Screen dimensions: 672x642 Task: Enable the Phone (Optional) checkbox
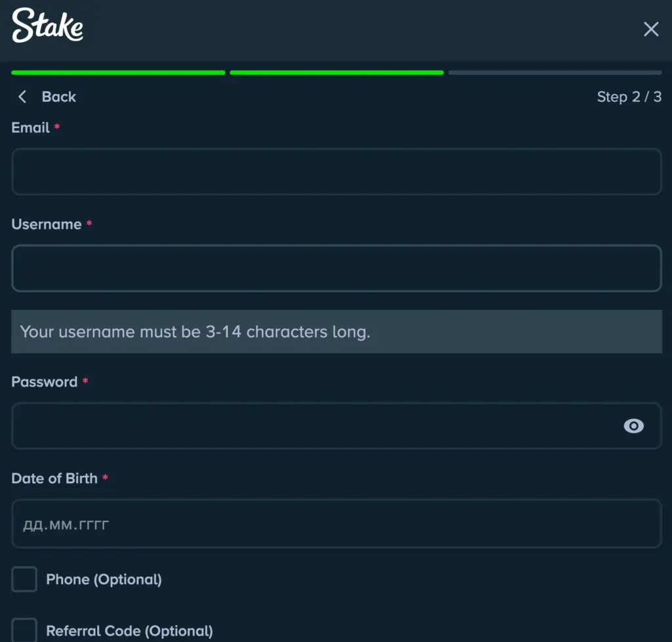pos(25,580)
